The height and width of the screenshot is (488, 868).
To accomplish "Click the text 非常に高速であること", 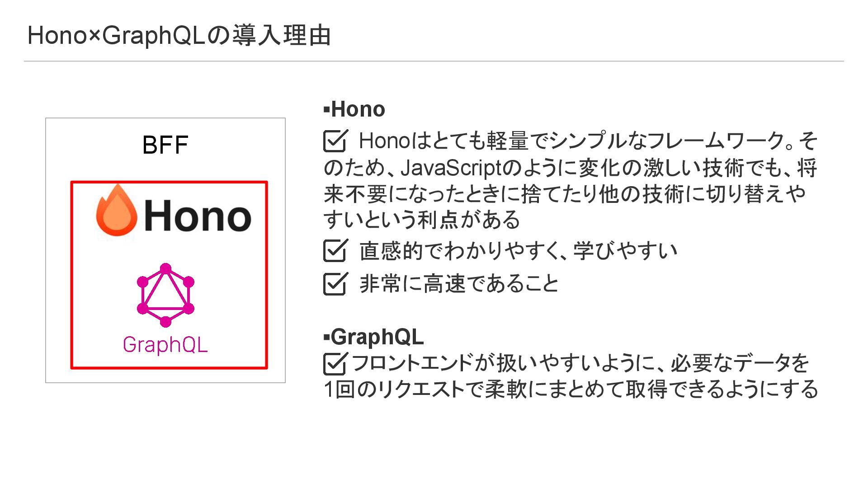I will pyautogui.click(x=459, y=284).
